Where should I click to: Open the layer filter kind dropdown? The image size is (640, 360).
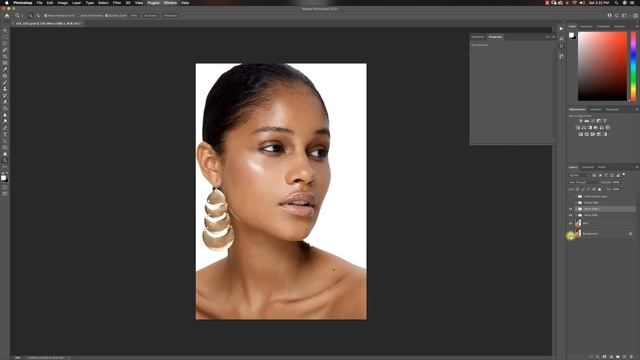pyautogui.click(x=580, y=176)
